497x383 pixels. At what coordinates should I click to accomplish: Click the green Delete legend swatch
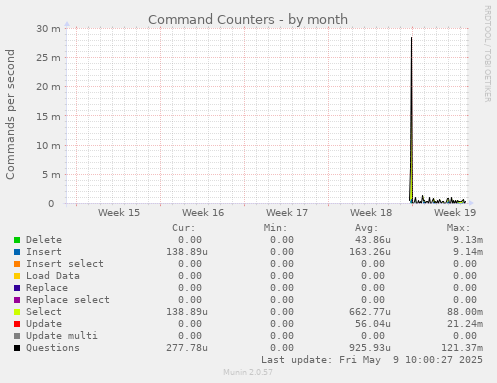click(x=17, y=240)
